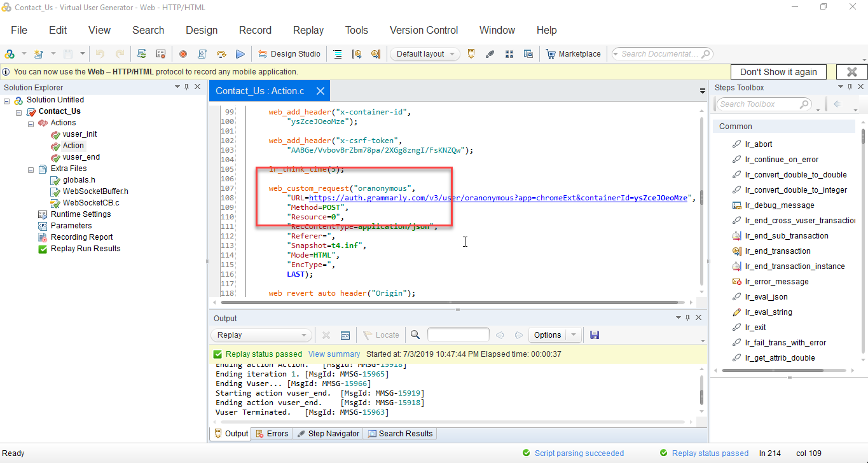The image size is (868, 463).
Task: Select the lr_error_message step
Action: [x=776, y=282]
